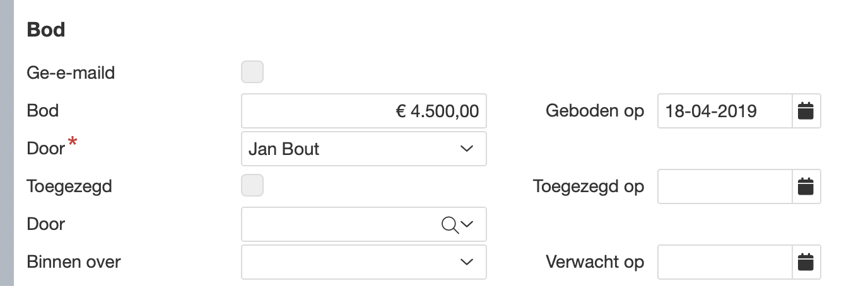Screen dimensions: 868x286
Task: Click the empty Toegezegd op date field
Action: pyautogui.click(x=724, y=186)
